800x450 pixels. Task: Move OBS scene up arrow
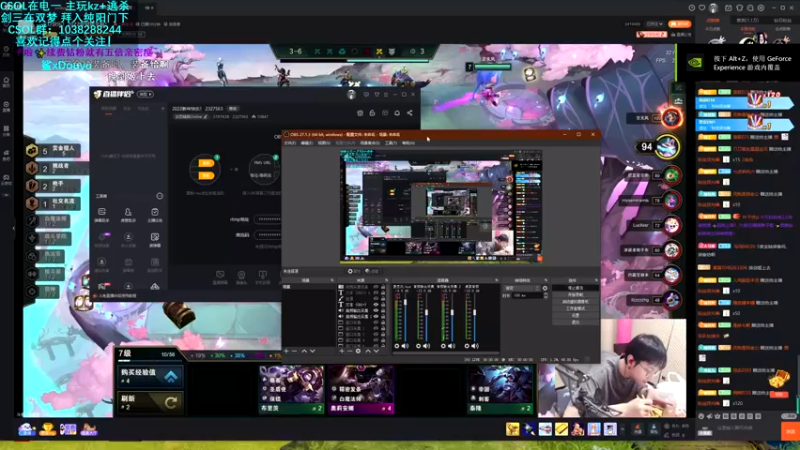point(305,351)
